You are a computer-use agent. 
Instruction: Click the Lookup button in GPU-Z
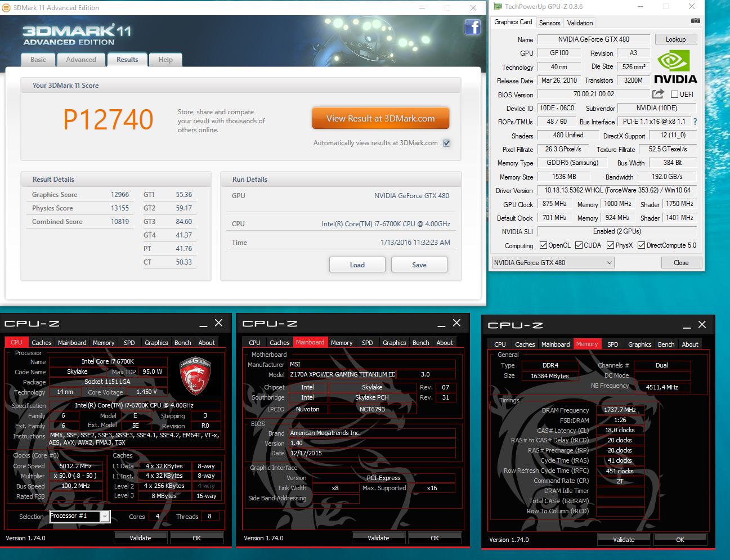click(675, 39)
